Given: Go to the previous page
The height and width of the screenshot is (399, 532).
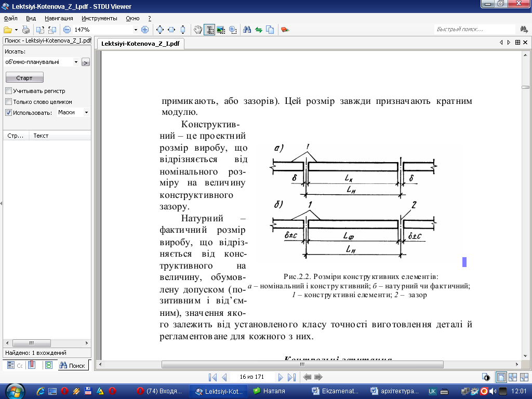Looking at the screenshot, I should [224, 377].
